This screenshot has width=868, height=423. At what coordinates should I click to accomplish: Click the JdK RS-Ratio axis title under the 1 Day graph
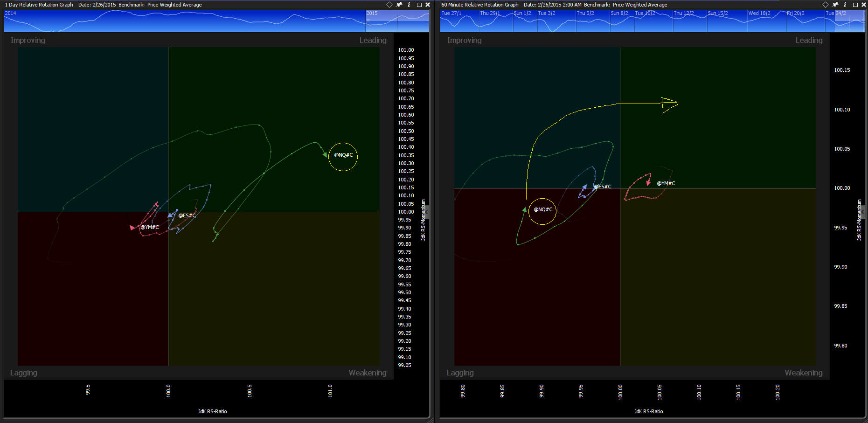212,411
